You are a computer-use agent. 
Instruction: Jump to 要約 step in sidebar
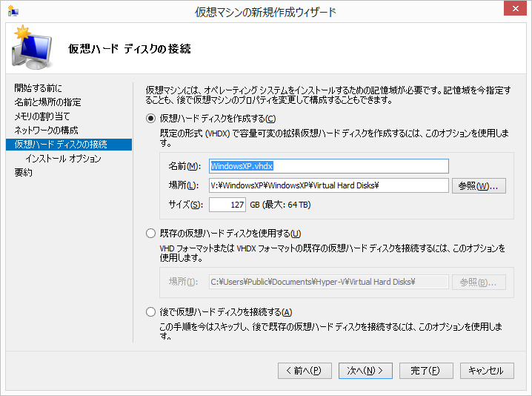click(24, 173)
